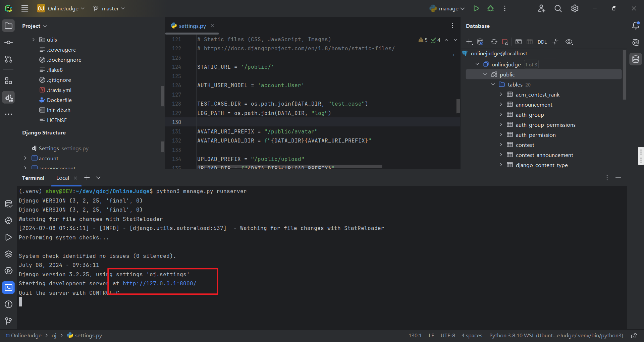Hide the Terminal tool window

(618, 178)
